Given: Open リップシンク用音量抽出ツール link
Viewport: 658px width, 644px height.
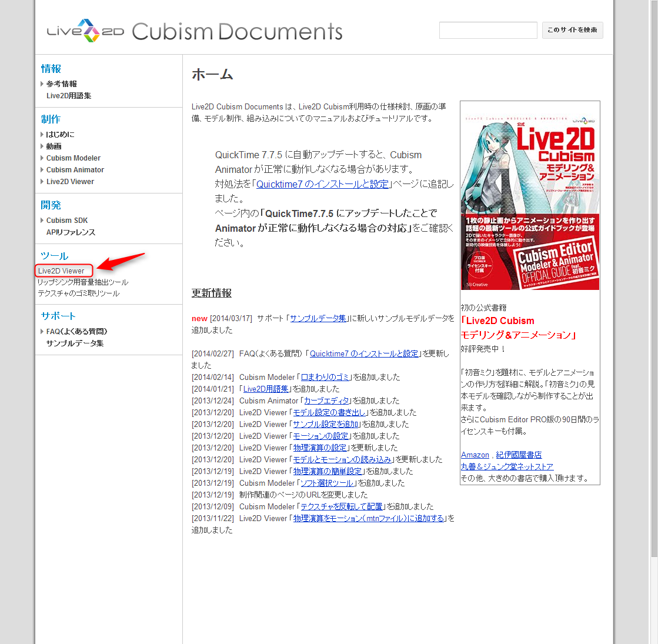Looking at the screenshot, I should 83,282.
